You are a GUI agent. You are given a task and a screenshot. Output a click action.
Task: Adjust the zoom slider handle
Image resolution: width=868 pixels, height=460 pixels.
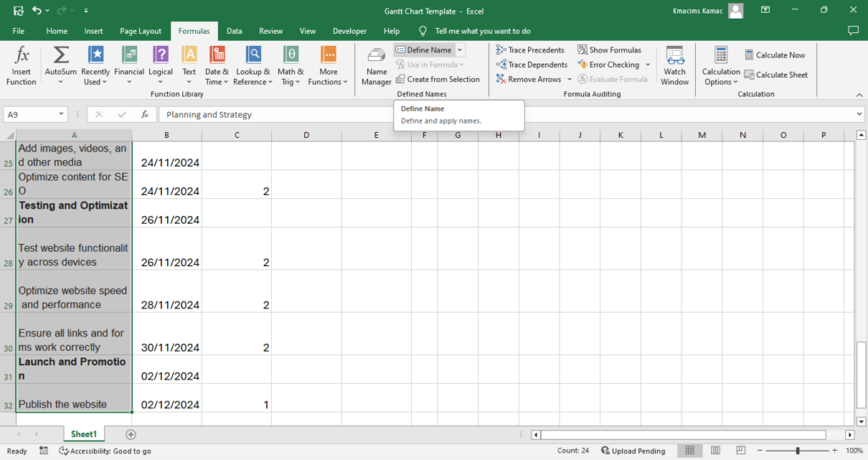(798, 451)
